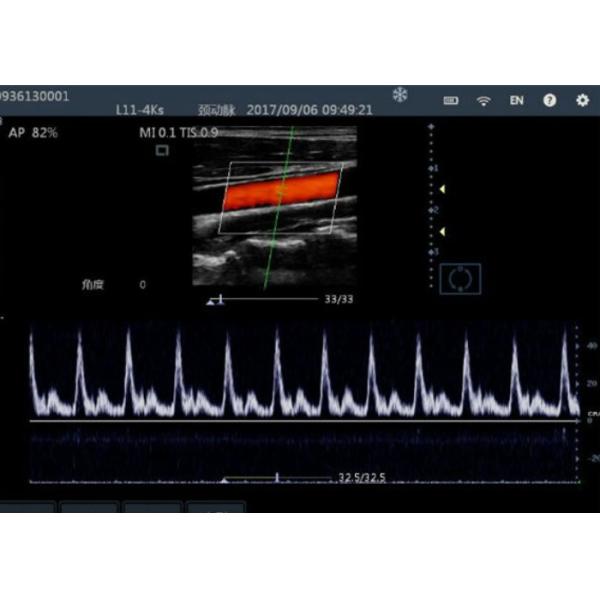The height and width of the screenshot is (600, 600).
Task: Open the Wi-Fi connection indicator
Action: [x=483, y=101]
